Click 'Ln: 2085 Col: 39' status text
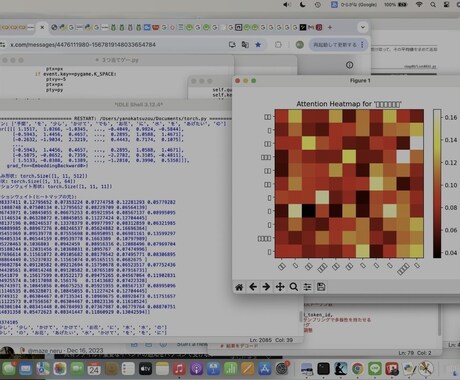Viewport: 460px width, 380px height. [271, 340]
